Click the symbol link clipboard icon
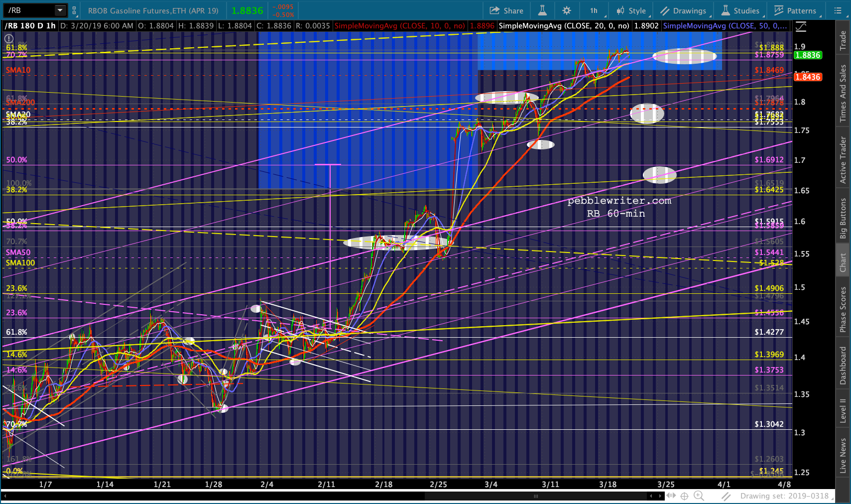The image size is (851, 504). tap(74, 10)
